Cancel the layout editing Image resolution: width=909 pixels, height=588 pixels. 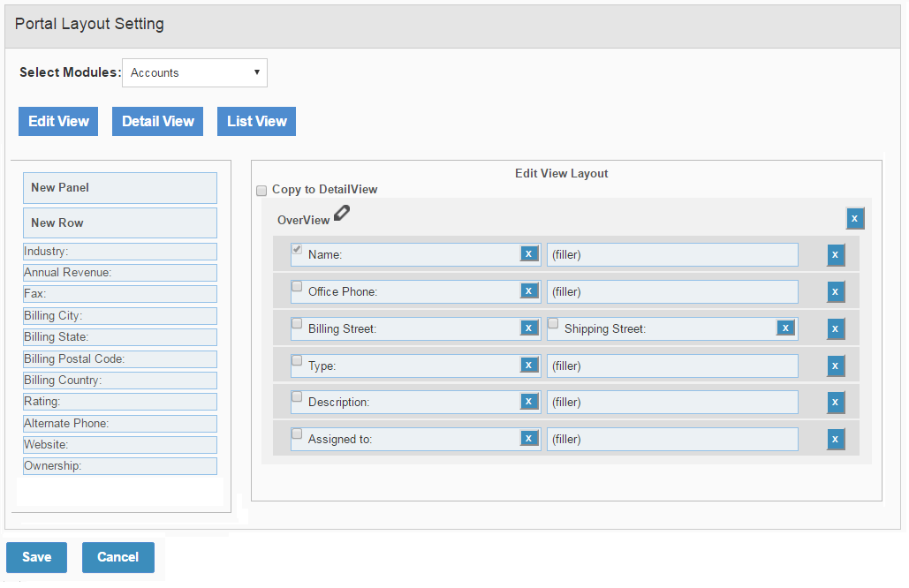click(117, 557)
